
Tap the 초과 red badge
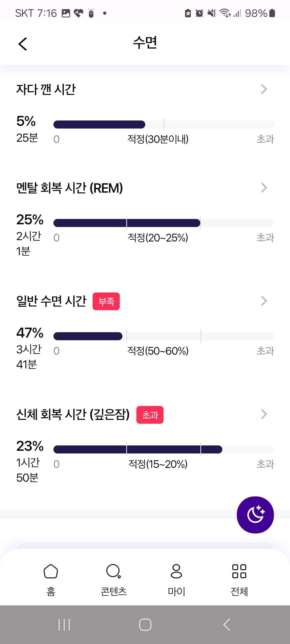[x=150, y=415]
